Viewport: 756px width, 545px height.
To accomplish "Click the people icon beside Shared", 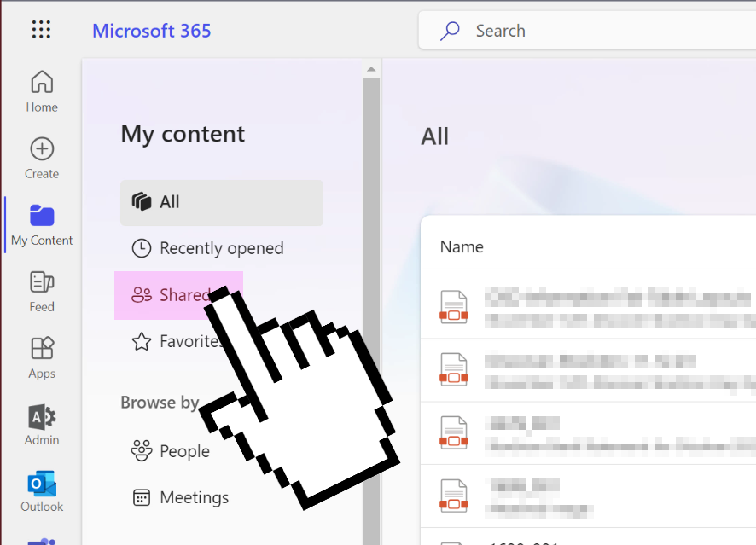I will tap(142, 295).
